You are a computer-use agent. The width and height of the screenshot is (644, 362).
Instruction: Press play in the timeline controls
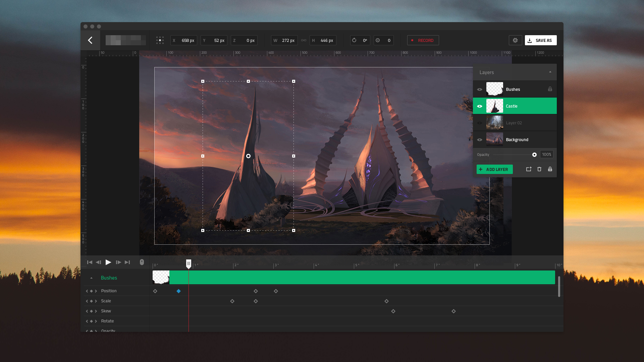click(108, 262)
